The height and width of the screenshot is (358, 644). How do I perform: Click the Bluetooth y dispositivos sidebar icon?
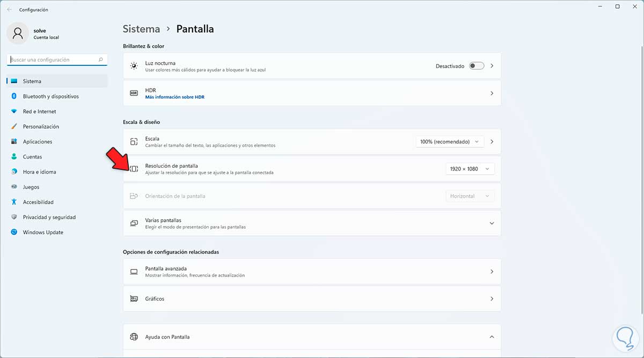tap(14, 96)
